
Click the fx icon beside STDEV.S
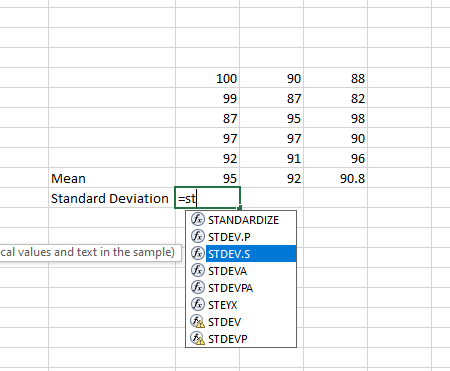[x=198, y=254]
